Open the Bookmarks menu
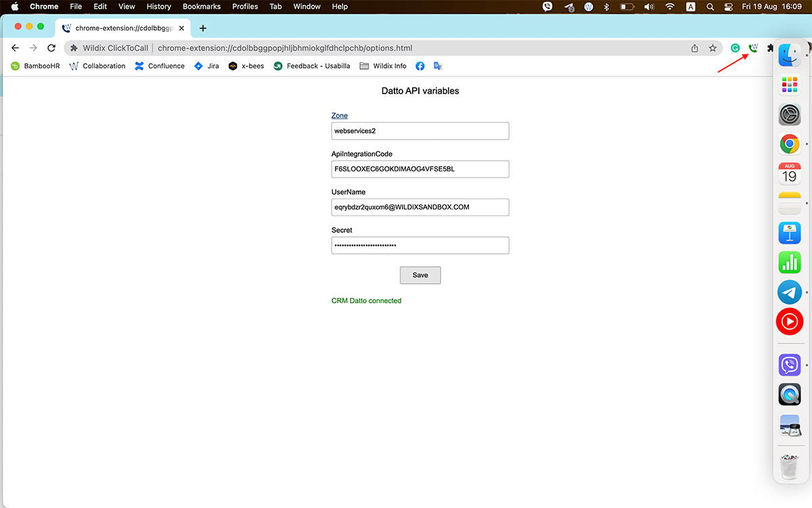Image resolution: width=812 pixels, height=508 pixels. click(202, 7)
